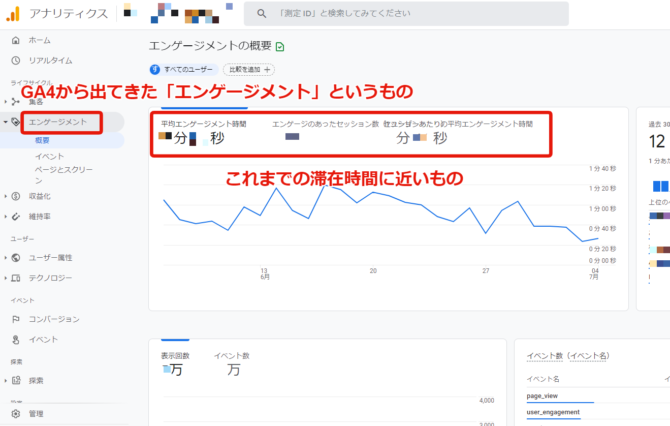Open リアルタイム report

[50, 61]
